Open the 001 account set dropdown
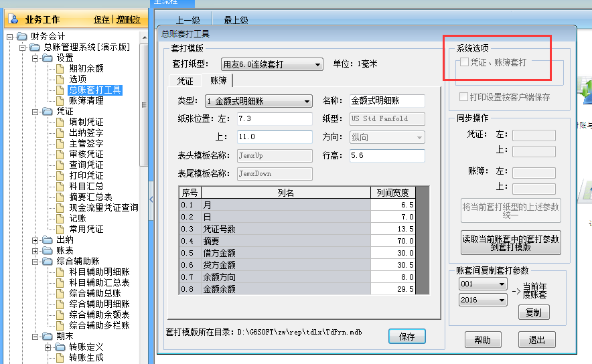The width and height of the screenshot is (592, 364). 502,284
